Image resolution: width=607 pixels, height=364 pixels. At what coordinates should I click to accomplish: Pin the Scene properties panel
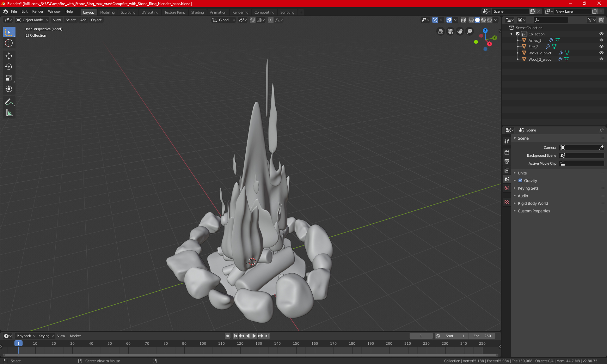tap(601, 130)
